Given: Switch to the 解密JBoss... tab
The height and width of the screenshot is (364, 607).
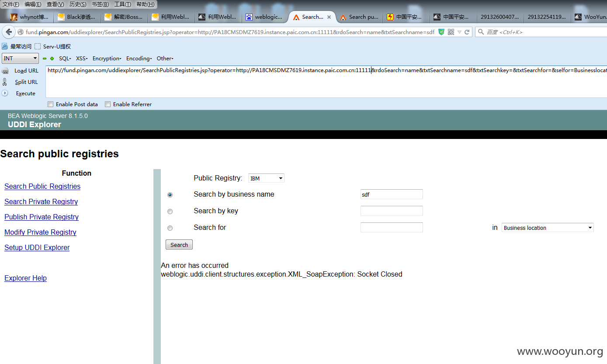Looking at the screenshot, I should [124, 17].
